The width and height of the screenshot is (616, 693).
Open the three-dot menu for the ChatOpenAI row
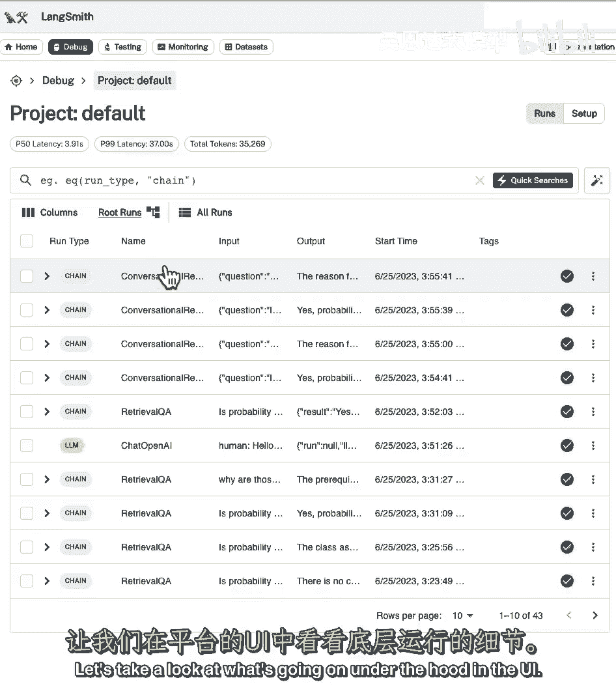click(x=593, y=445)
